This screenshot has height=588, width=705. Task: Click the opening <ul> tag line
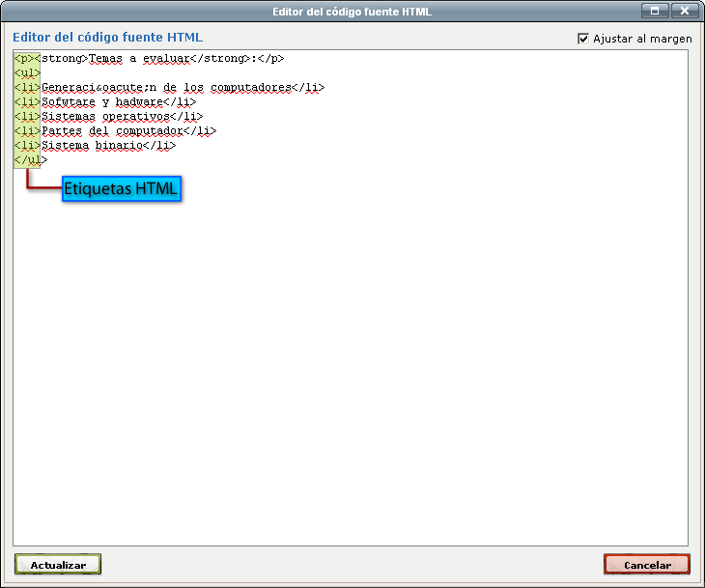click(x=27, y=72)
